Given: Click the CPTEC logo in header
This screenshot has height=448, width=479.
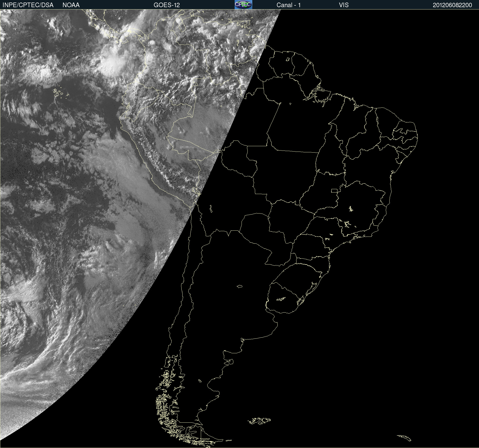Looking at the screenshot, I should coord(243,5).
